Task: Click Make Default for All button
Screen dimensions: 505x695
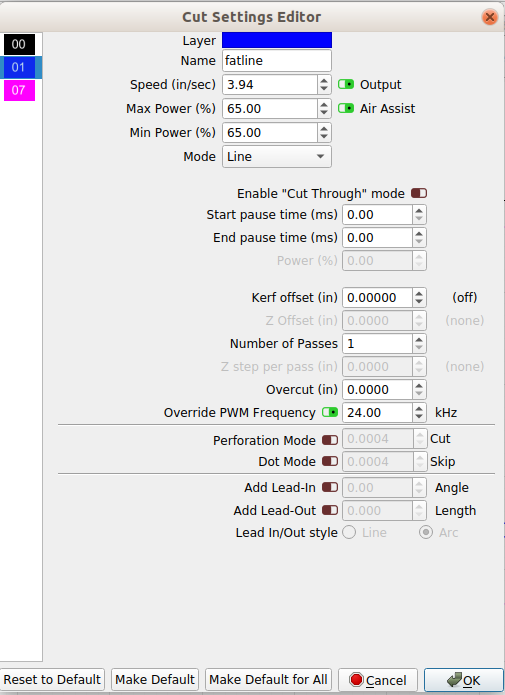Action: click(268, 680)
